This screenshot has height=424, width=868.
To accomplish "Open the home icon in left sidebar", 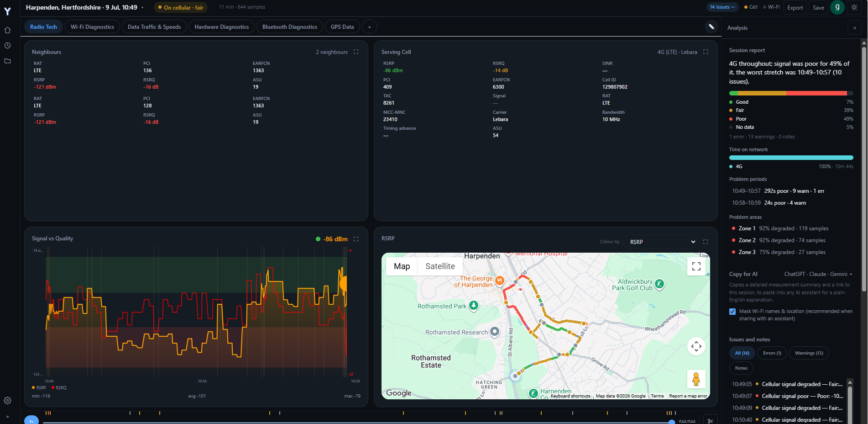I will 7,30.
